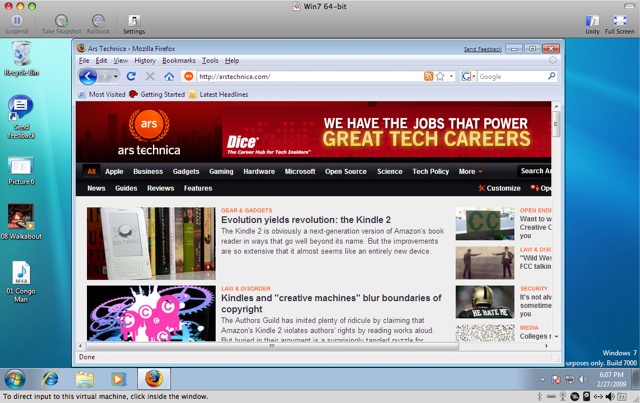Open the Edit menu
The height and width of the screenshot is (403, 640).
pos(101,60)
